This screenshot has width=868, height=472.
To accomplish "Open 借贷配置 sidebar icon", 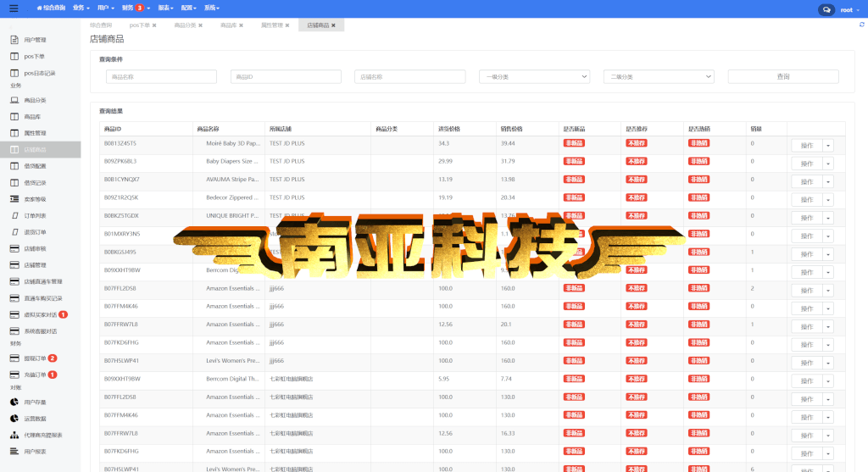I will (14, 166).
